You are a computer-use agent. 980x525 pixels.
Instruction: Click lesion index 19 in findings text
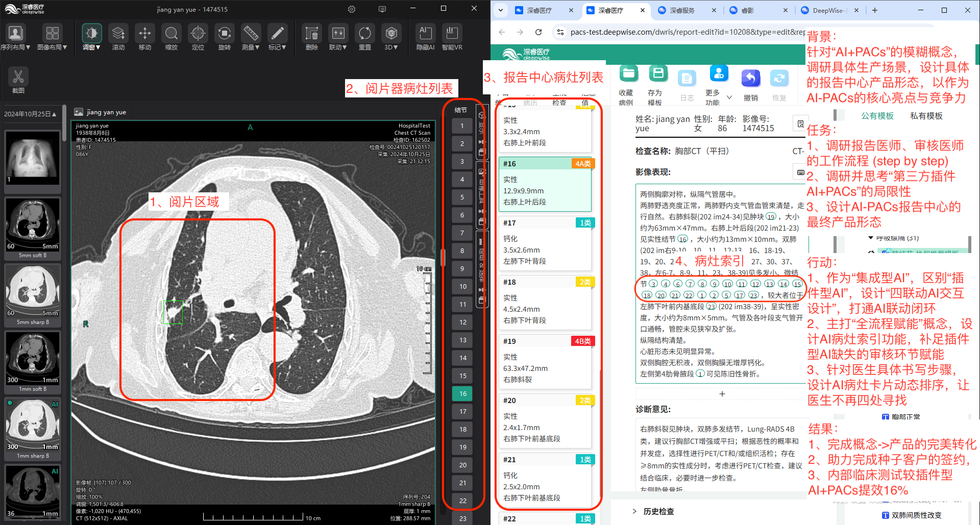click(771, 217)
